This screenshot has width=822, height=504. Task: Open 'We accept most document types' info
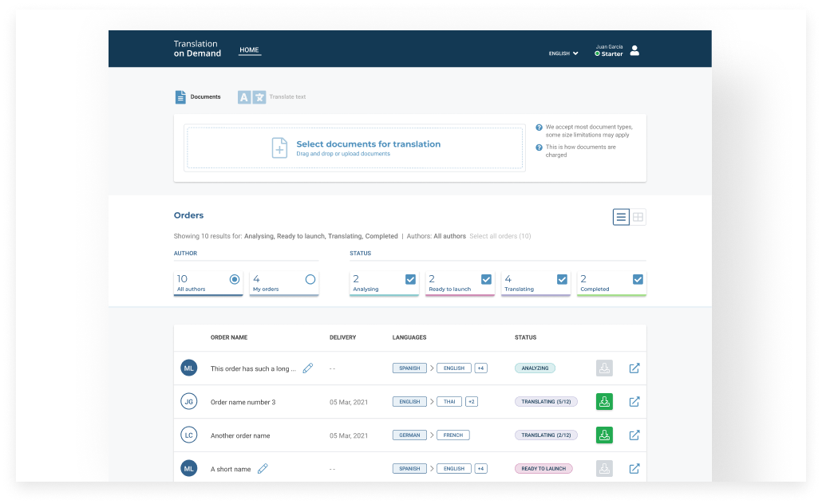tap(589, 131)
